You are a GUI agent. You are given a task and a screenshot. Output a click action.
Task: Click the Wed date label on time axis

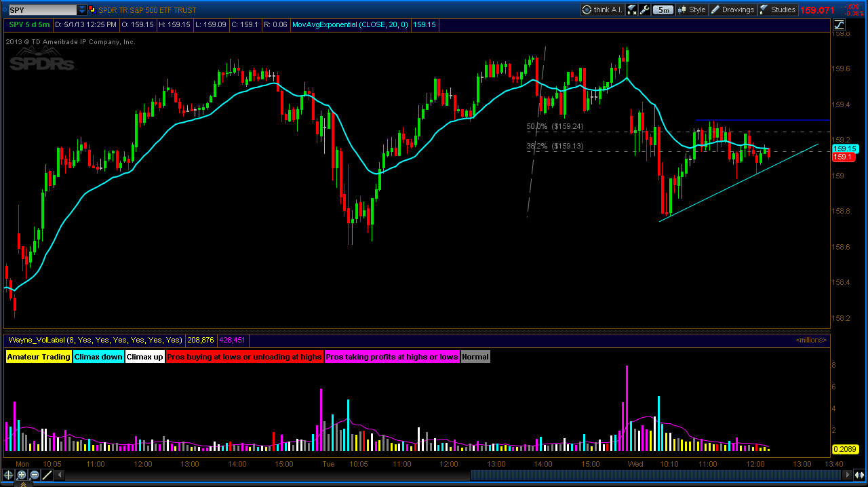click(x=635, y=464)
